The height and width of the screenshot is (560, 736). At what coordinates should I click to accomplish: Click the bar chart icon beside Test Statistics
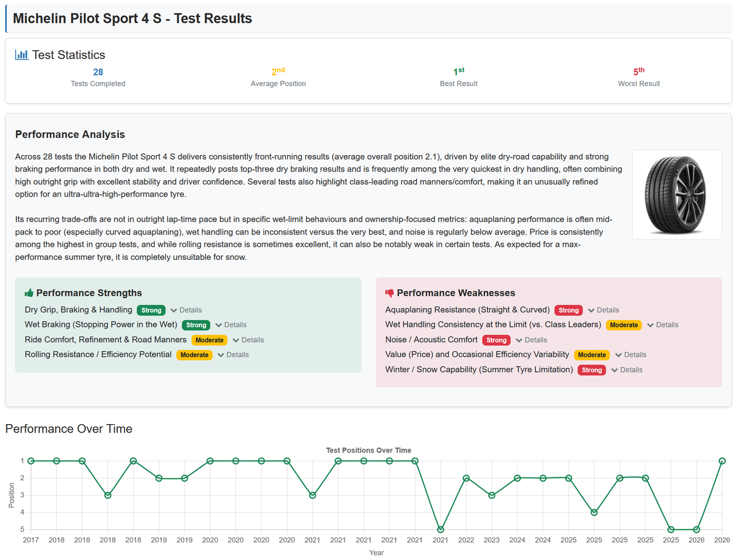coord(22,55)
